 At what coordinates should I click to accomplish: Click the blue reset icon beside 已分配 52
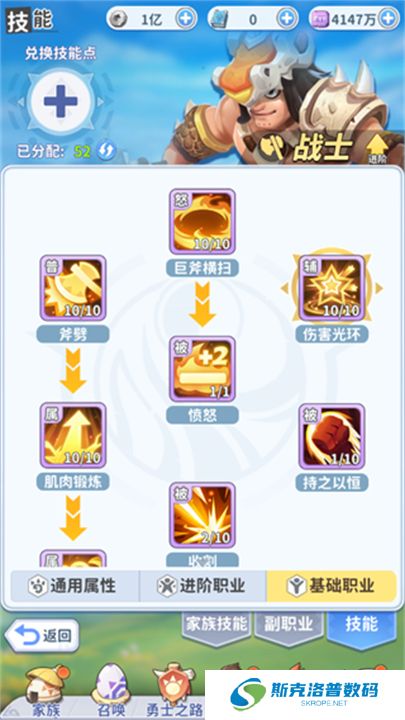click(106, 151)
